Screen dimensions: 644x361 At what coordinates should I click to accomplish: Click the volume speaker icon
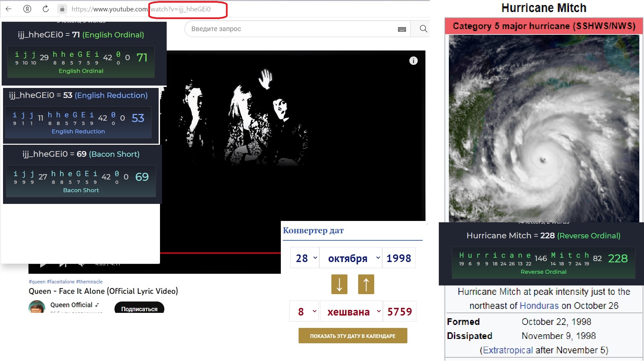tap(81, 265)
